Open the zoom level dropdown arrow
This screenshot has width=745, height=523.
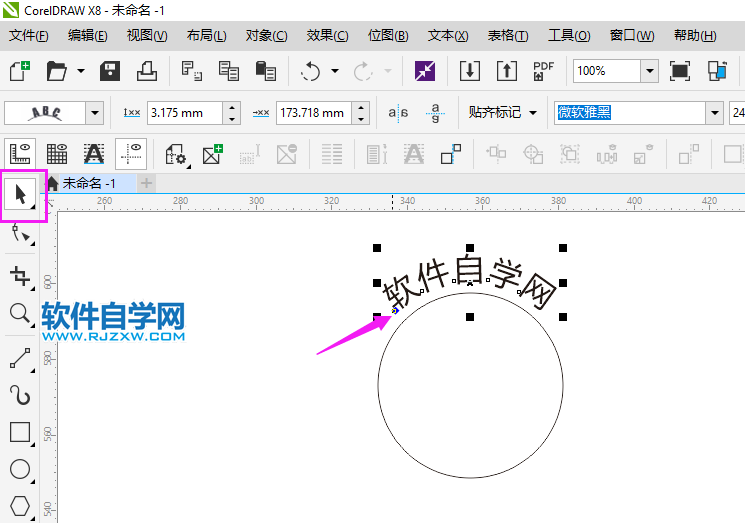tap(649, 71)
